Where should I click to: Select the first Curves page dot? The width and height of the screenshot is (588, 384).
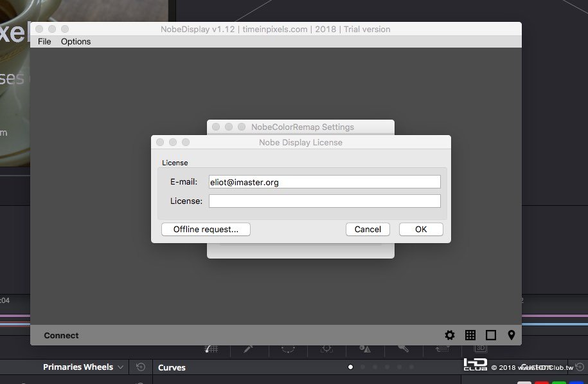point(350,367)
